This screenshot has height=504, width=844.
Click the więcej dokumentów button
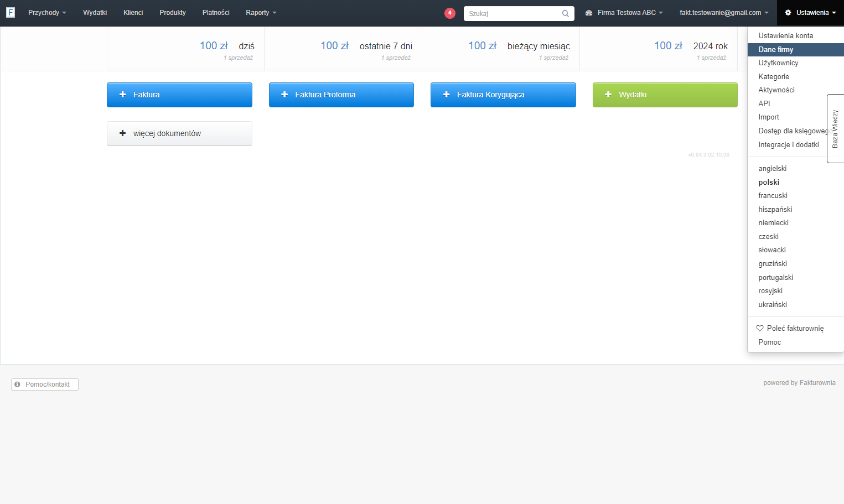click(179, 133)
